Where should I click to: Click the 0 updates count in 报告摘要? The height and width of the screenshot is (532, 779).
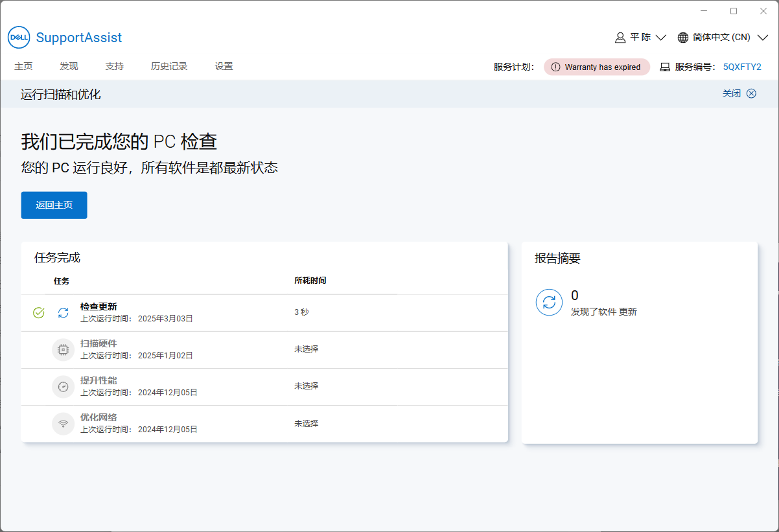pos(575,295)
